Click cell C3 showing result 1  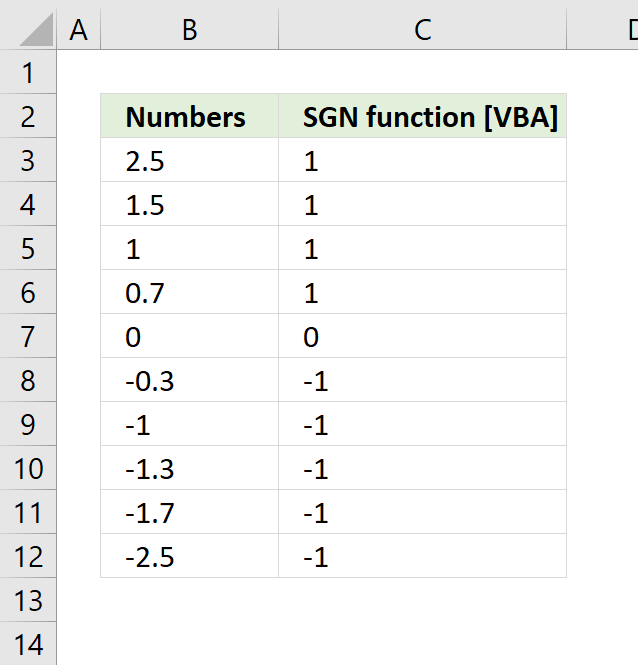pos(422,161)
